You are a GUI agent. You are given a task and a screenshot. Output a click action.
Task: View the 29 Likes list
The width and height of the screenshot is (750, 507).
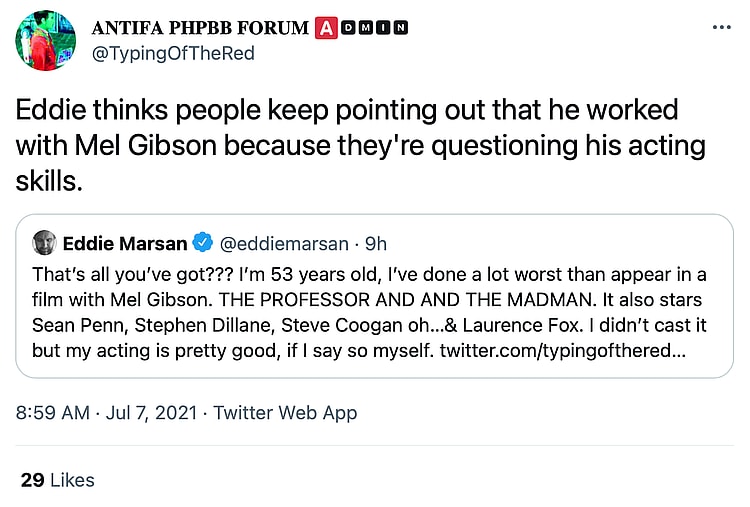[x=58, y=480]
